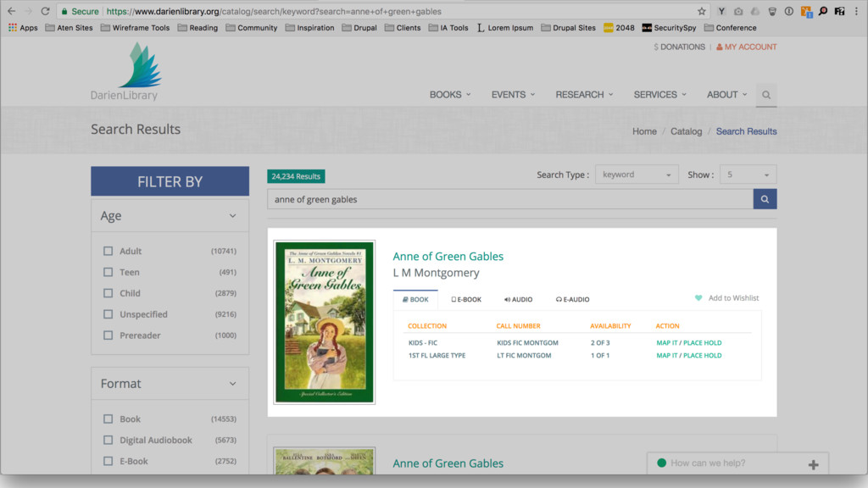Check the Teen age filter
868x488 pixels.
[108, 272]
